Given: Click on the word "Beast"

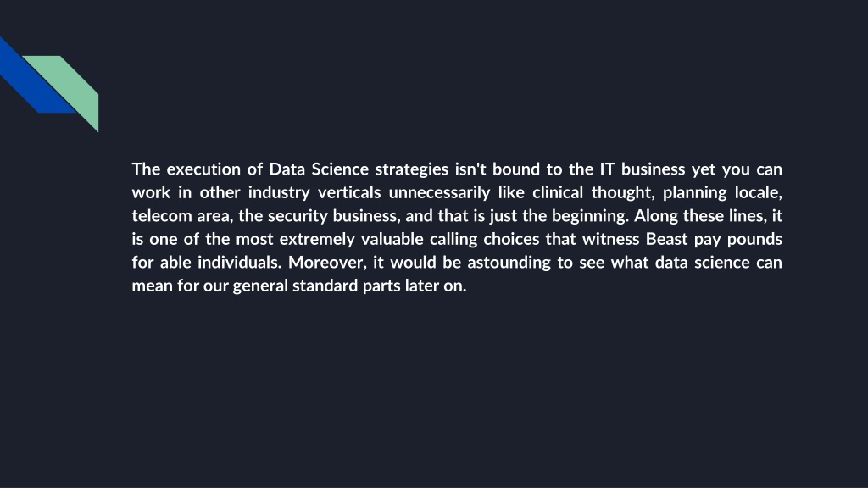Looking at the screenshot, I should pos(666,238).
